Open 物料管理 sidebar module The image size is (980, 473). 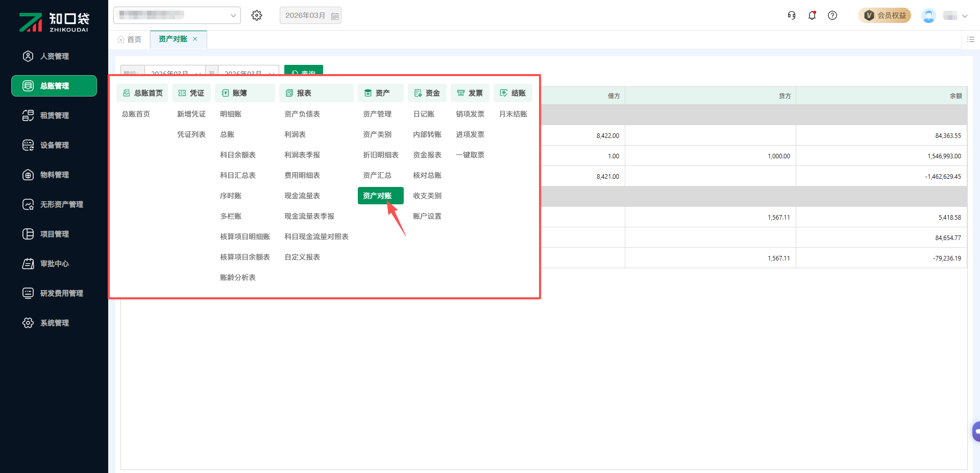[54, 175]
